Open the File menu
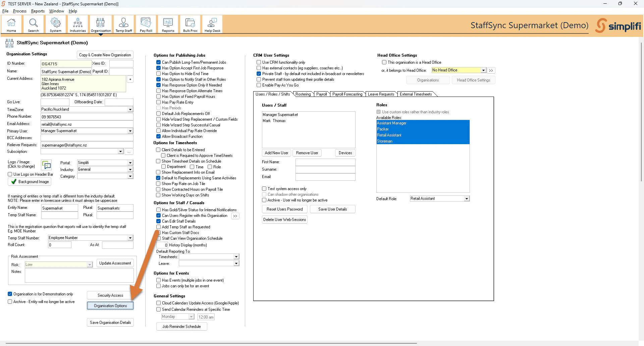 point(5,11)
